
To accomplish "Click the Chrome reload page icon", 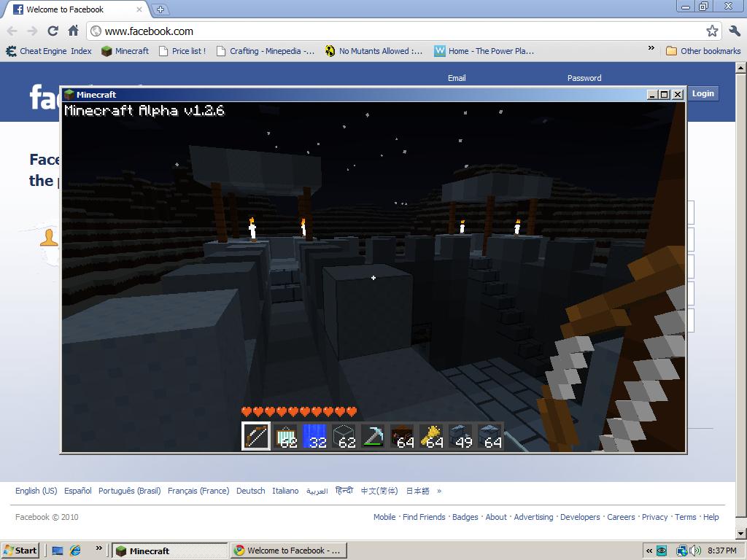I will (x=53, y=31).
